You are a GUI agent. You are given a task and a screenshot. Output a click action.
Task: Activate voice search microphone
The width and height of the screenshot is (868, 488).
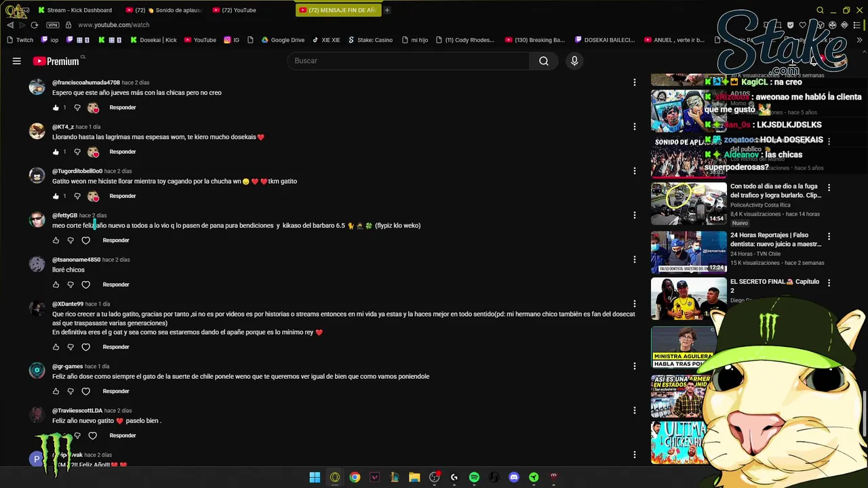point(574,61)
